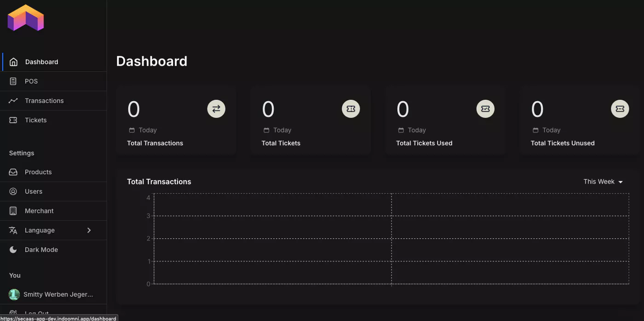This screenshot has height=321, width=644.
Task: Click the ticket icon on Total Tickets Used card
Action: (485, 109)
